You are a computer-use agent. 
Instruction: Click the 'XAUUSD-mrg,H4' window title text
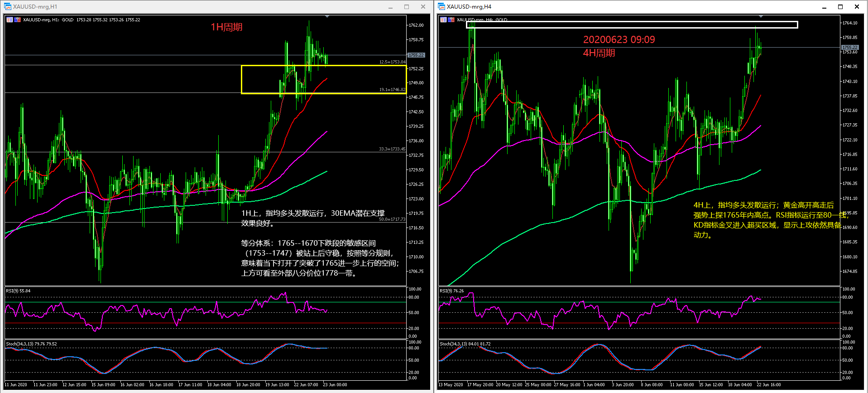click(469, 7)
